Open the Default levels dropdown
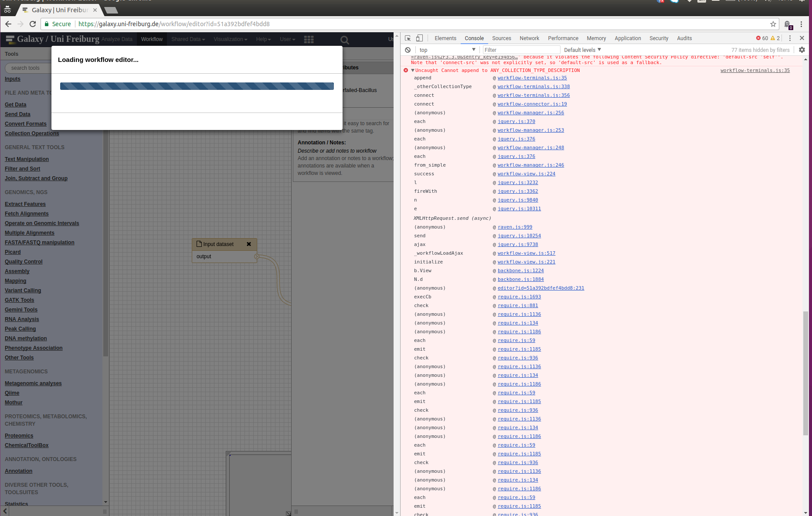 (583, 50)
